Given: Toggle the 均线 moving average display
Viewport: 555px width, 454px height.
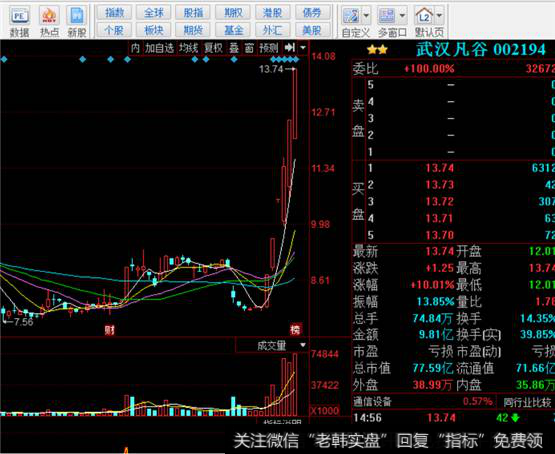Looking at the screenshot, I should [188, 48].
